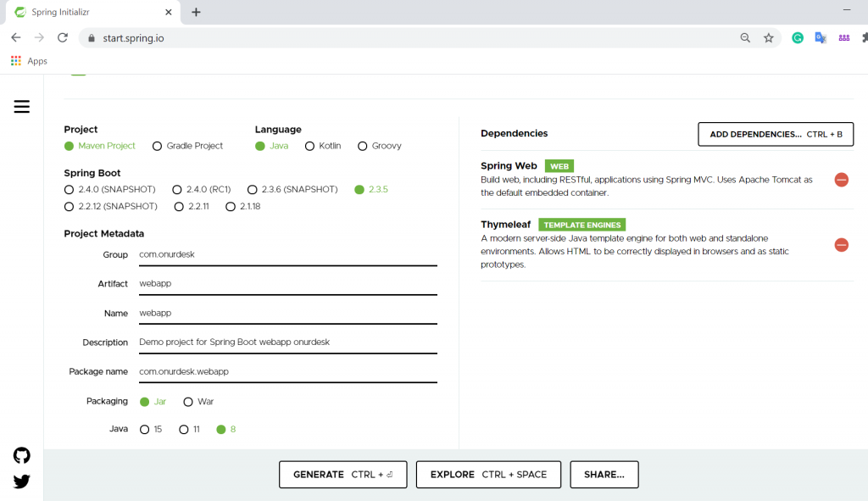The width and height of the screenshot is (868, 501).
Task: Click the TEMPLATE ENGINES tag on Thymeleaf
Action: click(x=581, y=225)
